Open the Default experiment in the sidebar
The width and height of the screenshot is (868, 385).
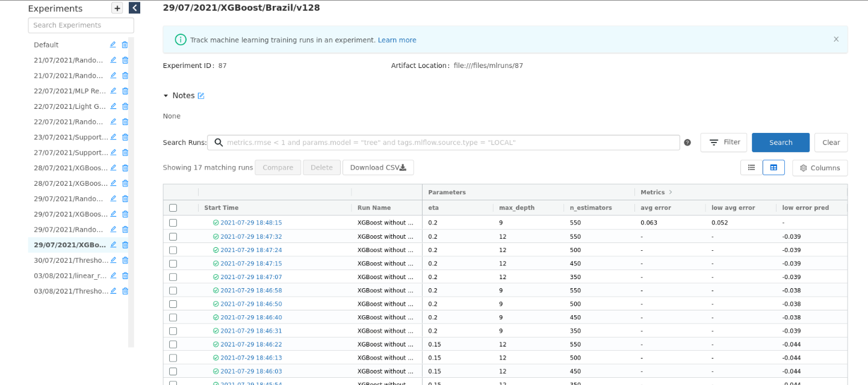coord(46,45)
